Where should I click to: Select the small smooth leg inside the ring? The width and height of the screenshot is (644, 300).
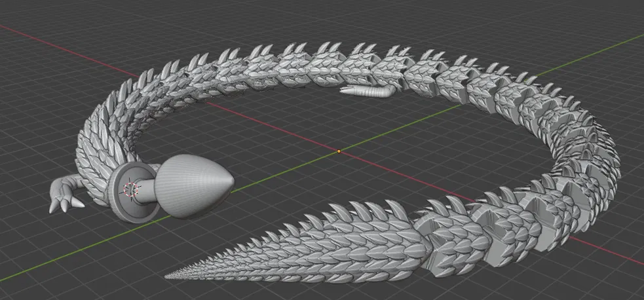tap(368, 90)
